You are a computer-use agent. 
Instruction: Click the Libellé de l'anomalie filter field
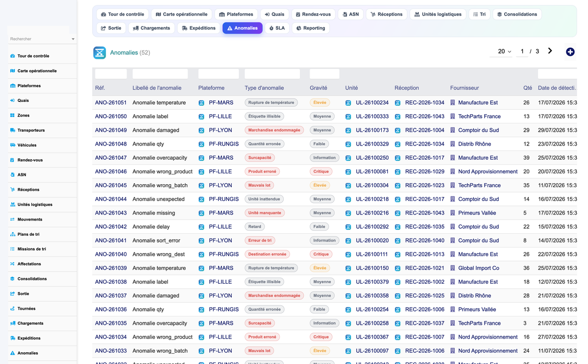click(160, 74)
